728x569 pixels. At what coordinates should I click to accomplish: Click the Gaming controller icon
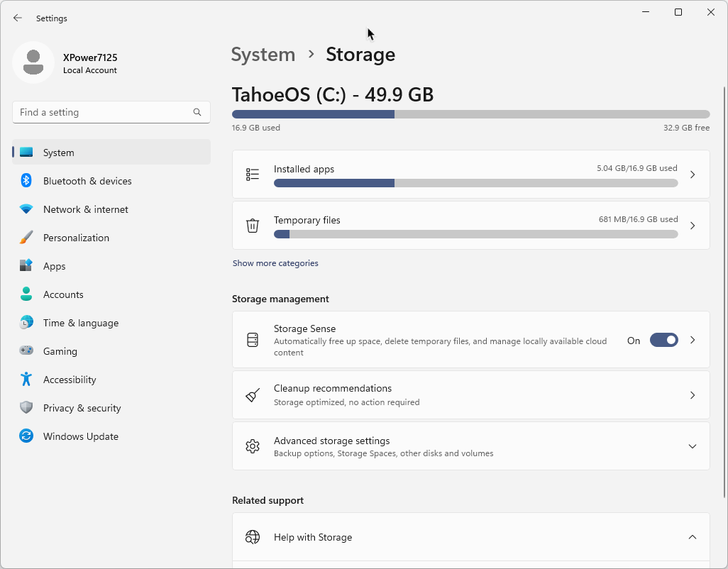tap(26, 351)
